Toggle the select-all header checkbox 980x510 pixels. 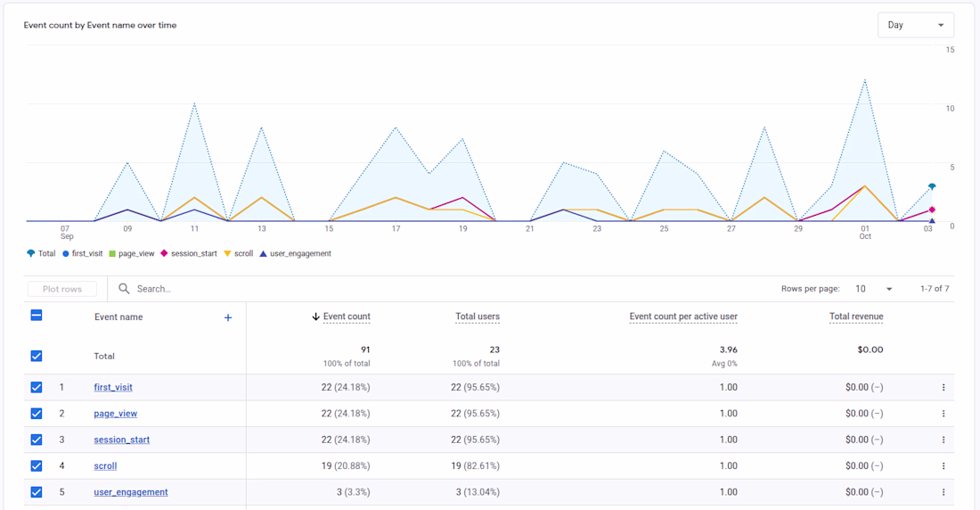pos(37,316)
